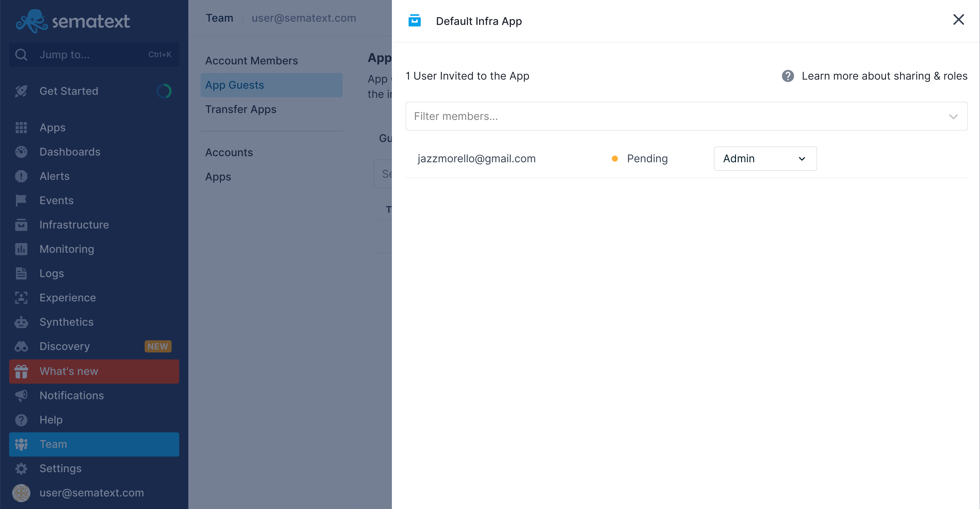Open Alerts from sidebar

tap(54, 176)
